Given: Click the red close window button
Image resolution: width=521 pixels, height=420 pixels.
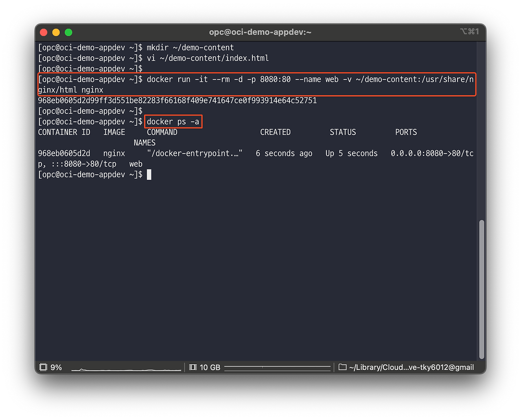Looking at the screenshot, I should pos(44,32).
